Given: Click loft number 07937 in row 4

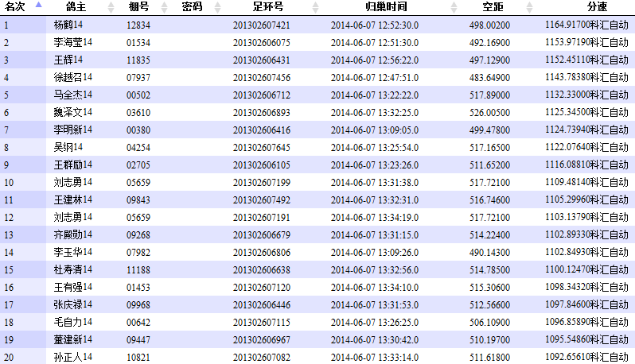Looking at the screenshot, I should point(138,77).
